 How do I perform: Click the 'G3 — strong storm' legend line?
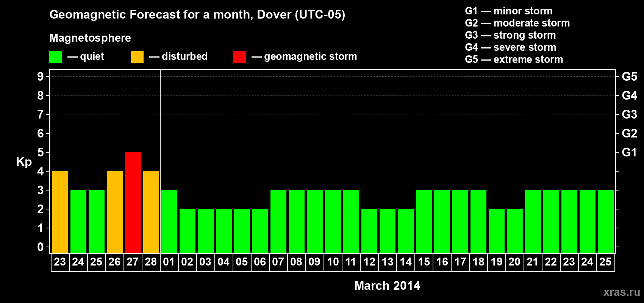pos(510,35)
